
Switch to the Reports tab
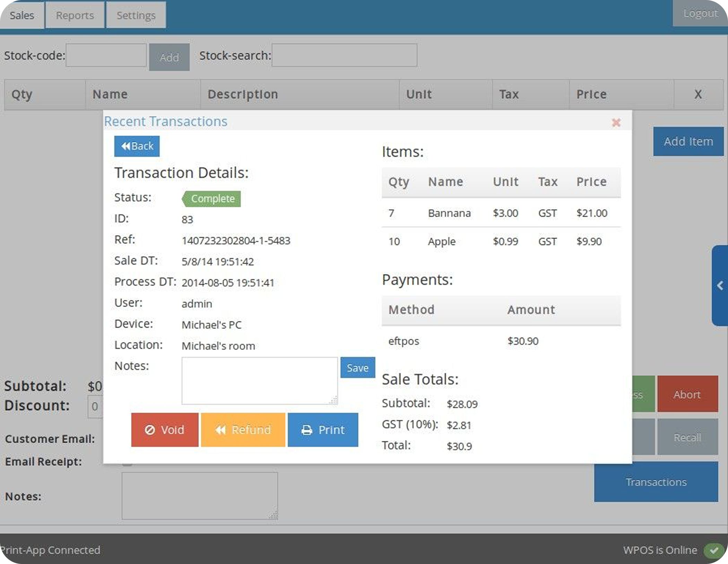(x=75, y=15)
